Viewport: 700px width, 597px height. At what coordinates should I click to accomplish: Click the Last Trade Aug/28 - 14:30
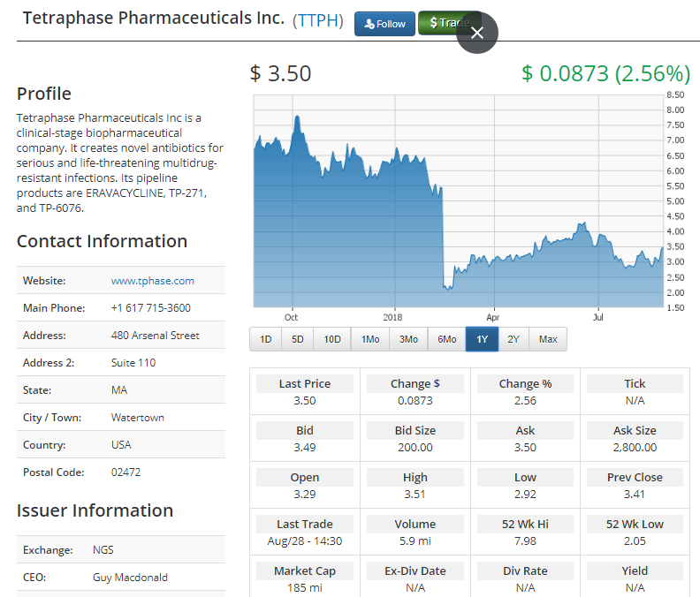click(304, 541)
